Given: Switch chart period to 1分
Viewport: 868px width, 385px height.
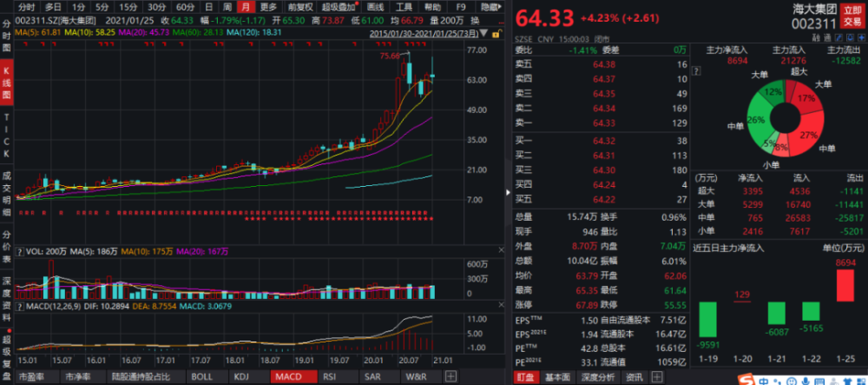Looking at the screenshot, I should click(x=79, y=7).
